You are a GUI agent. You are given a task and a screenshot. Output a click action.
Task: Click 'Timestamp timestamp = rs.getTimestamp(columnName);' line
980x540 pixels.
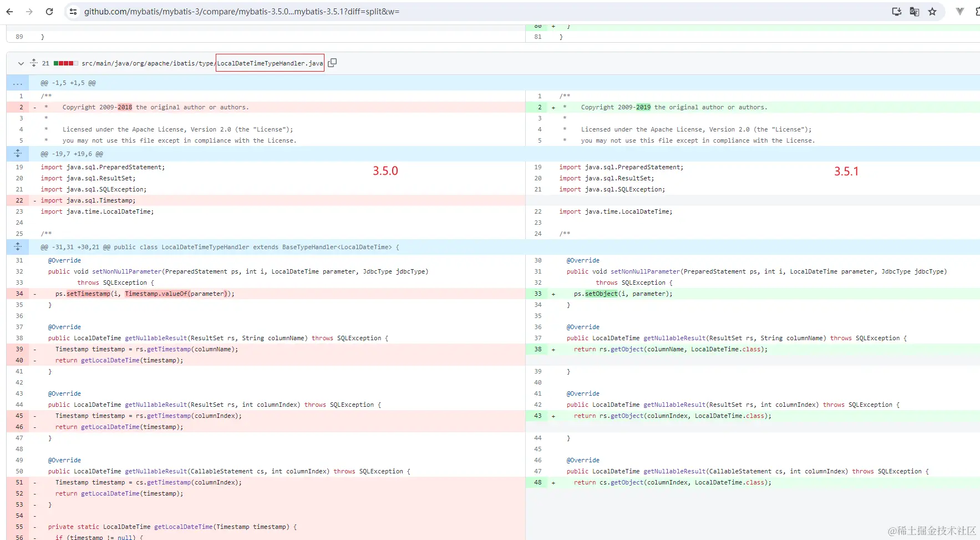(147, 349)
